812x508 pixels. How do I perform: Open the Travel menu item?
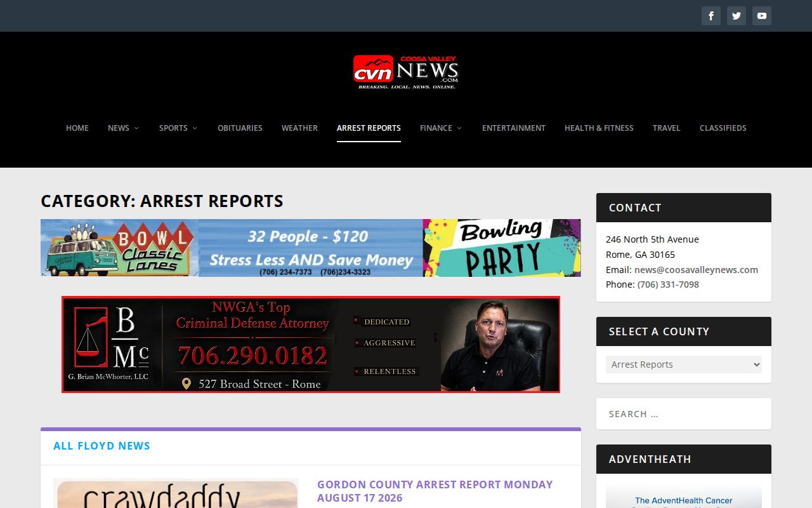[x=666, y=128]
